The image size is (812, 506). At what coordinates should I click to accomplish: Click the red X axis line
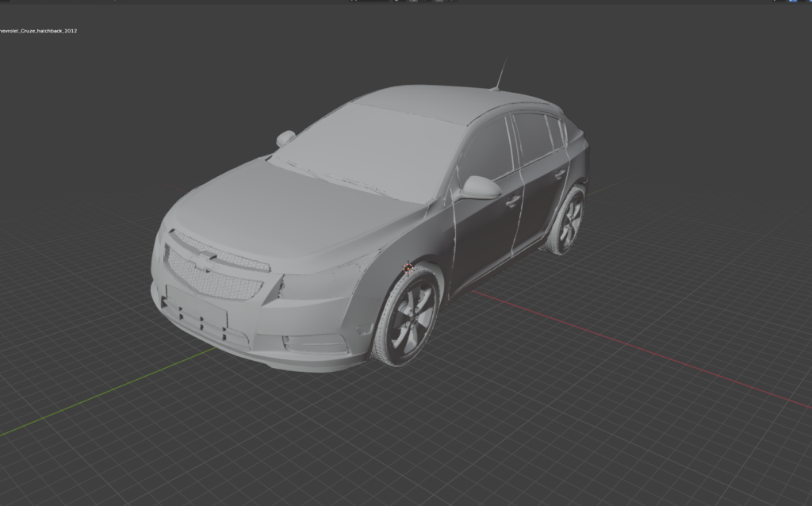tap(642, 349)
